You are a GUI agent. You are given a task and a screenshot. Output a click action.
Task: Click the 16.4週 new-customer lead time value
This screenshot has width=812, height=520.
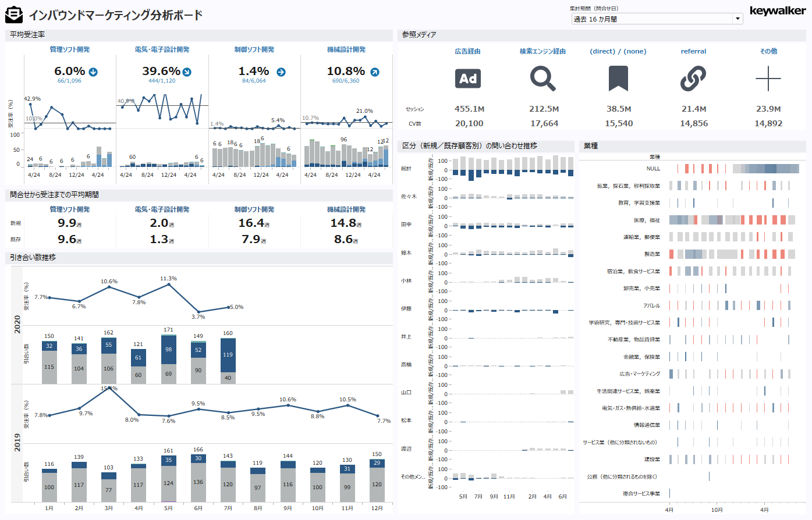click(x=254, y=223)
